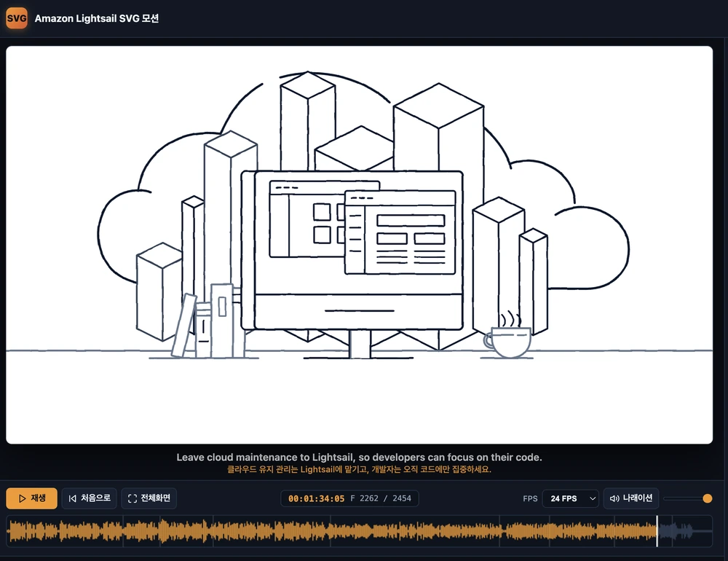Click the orange volume slider handle
The height and width of the screenshot is (561, 728).
(x=708, y=498)
